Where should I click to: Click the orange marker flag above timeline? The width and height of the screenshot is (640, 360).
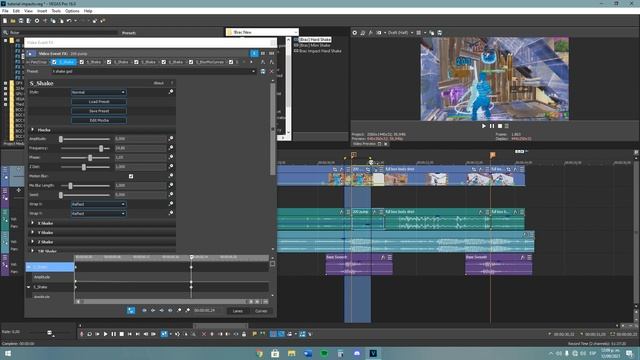tap(493, 155)
